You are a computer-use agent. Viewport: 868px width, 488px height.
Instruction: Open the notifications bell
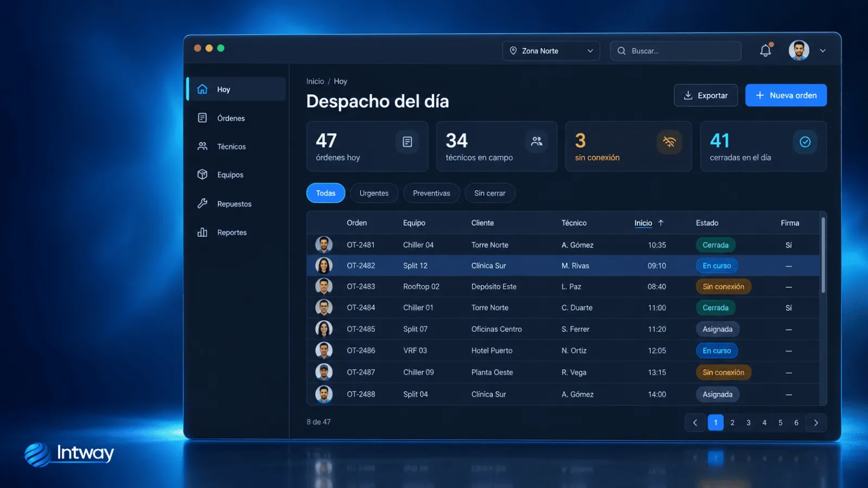(x=765, y=50)
